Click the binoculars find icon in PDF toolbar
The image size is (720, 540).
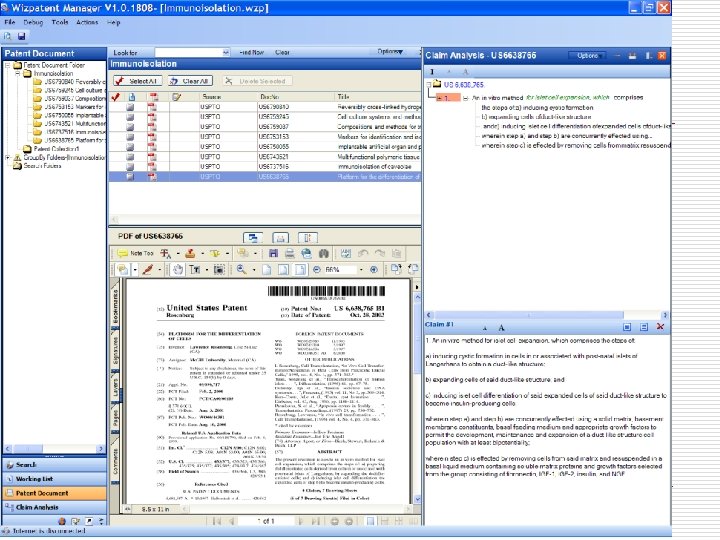point(323,253)
